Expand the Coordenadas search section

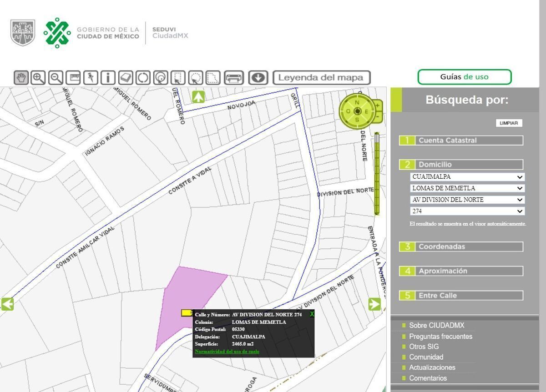(x=461, y=247)
